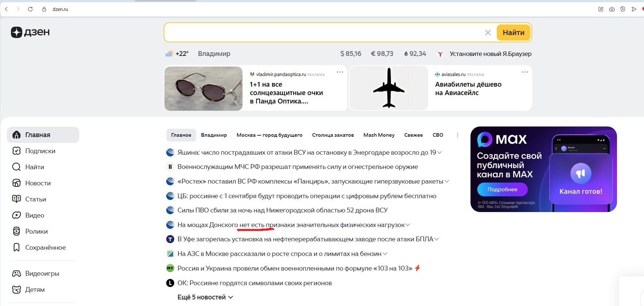Viewport: 644px width, 306px height.
Task: Open the Москва — город будущего tab
Action: tap(270, 135)
